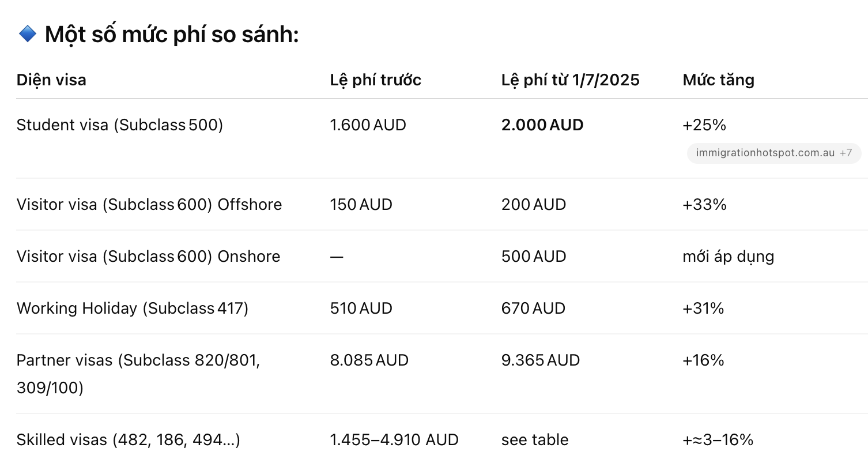Image resolution: width=868 pixels, height=474 pixels.
Task: Select Skilled visas (482, 186, 494...) label
Action: (129, 439)
